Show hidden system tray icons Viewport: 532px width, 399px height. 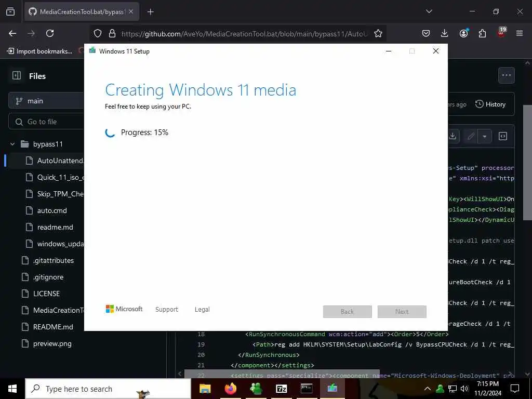pos(428,389)
